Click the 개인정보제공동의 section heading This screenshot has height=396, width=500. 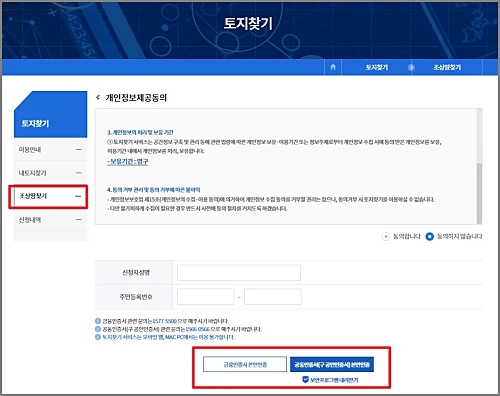tap(136, 98)
